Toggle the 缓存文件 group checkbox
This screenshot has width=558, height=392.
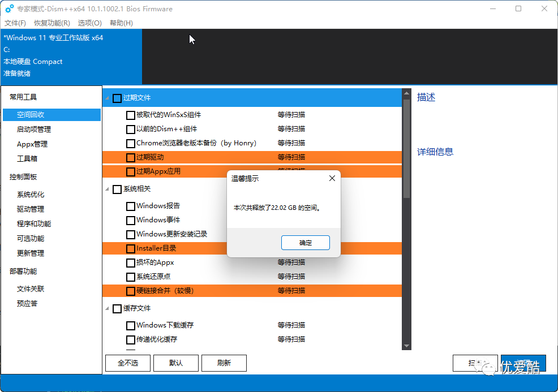point(117,309)
